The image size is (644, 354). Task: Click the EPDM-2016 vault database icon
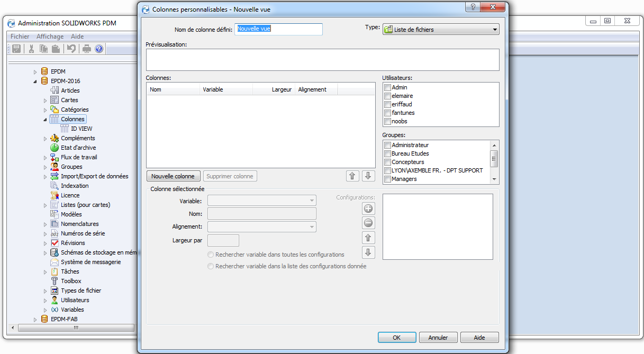[44, 81]
